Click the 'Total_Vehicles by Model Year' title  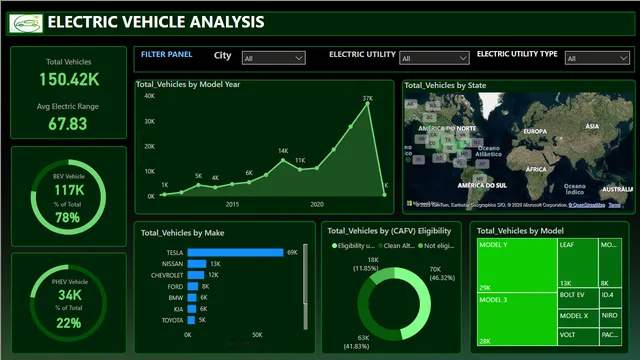click(x=188, y=84)
